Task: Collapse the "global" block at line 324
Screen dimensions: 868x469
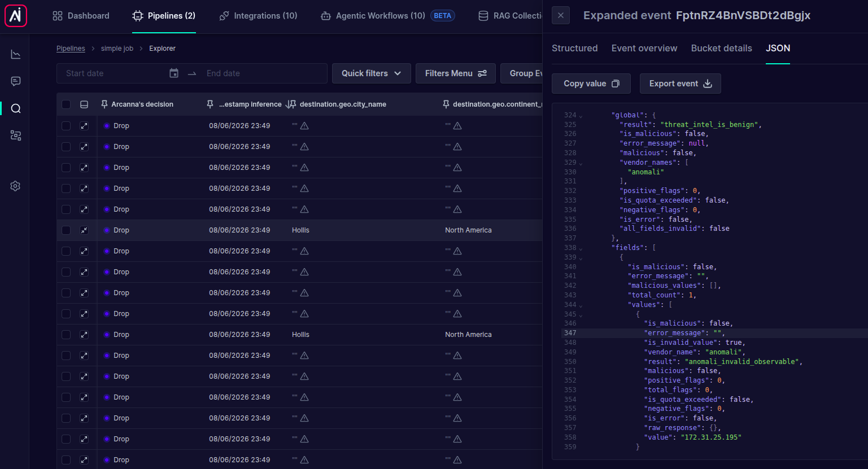Action: coord(581,116)
